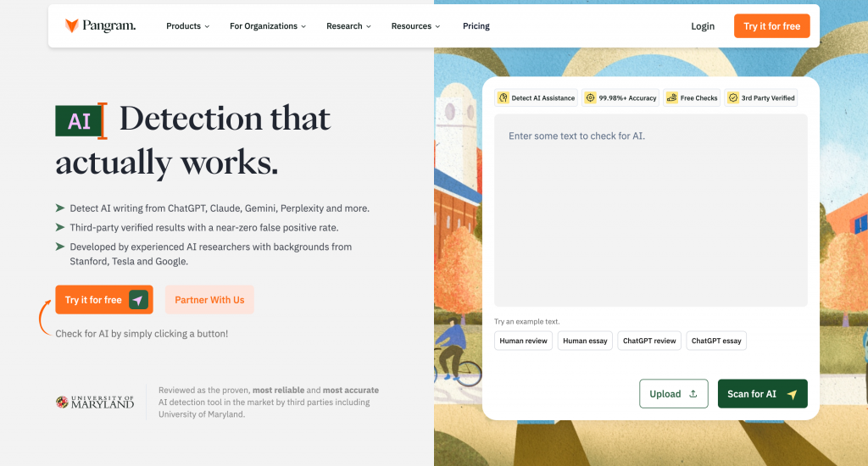This screenshot has height=466, width=868.
Task: Click the green paper plane icon in hero button
Action: (138, 300)
